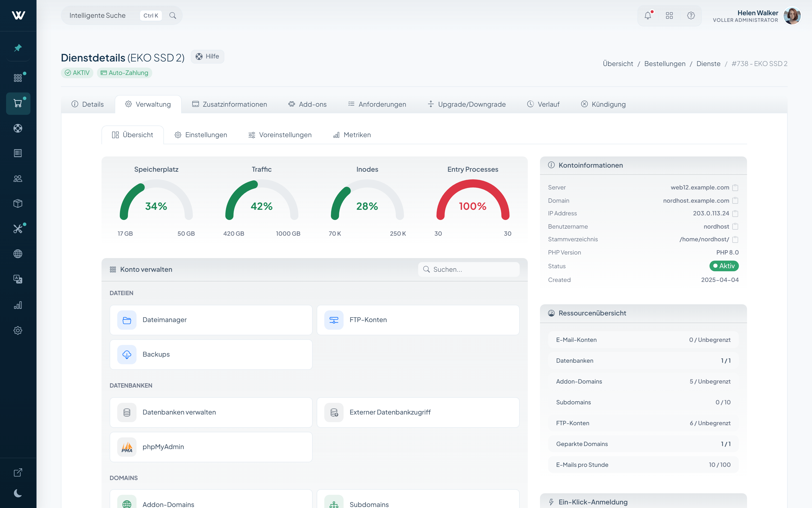Toggle dark mode moon icon
The image size is (812, 508).
point(18,493)
